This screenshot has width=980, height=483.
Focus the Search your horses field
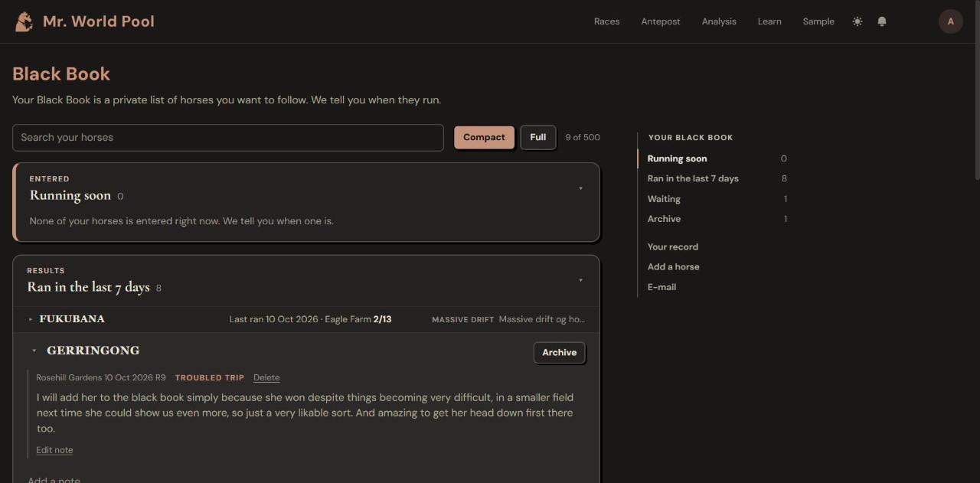[228, 138]
